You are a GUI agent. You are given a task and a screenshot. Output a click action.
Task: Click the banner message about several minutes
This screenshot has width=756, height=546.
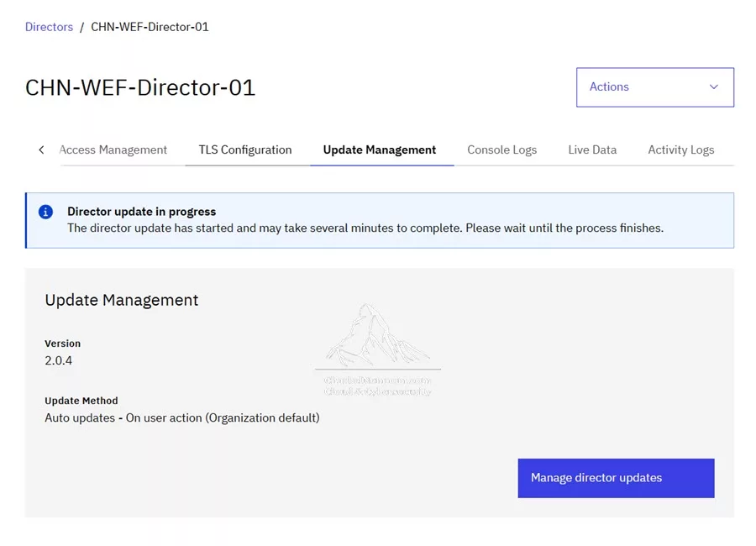[x=365, y=228]
